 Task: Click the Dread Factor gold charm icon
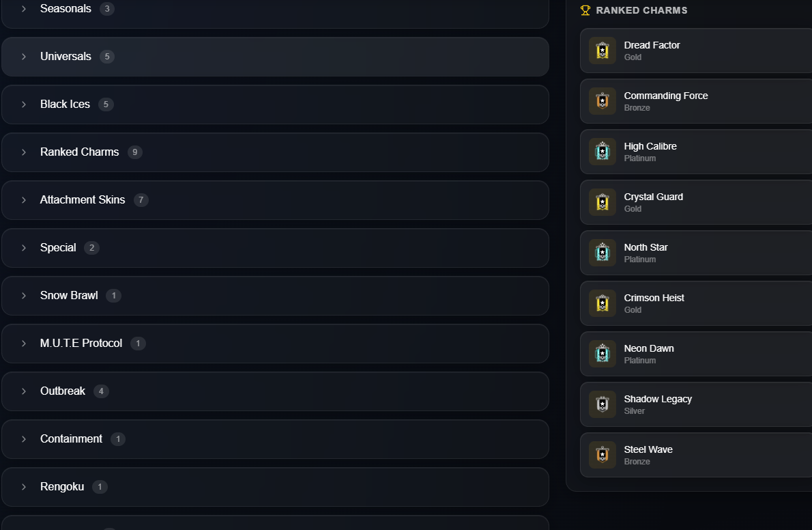[x=603, y=51]
